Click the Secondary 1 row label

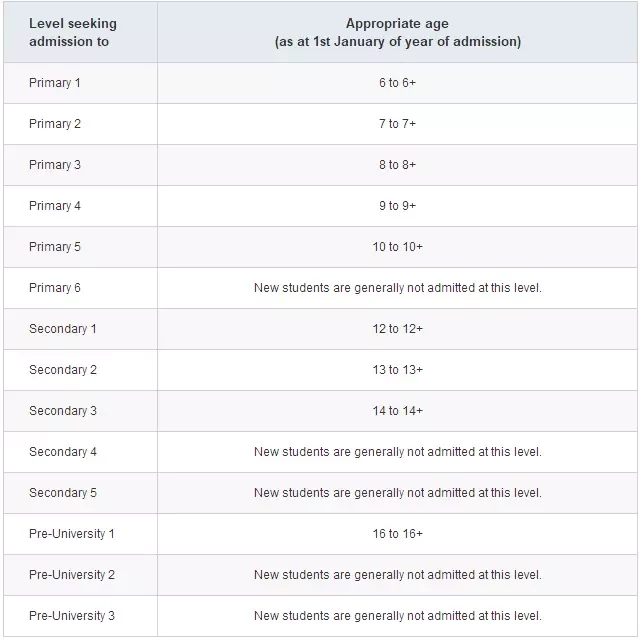pyautogui.click(x=62, y=329)
